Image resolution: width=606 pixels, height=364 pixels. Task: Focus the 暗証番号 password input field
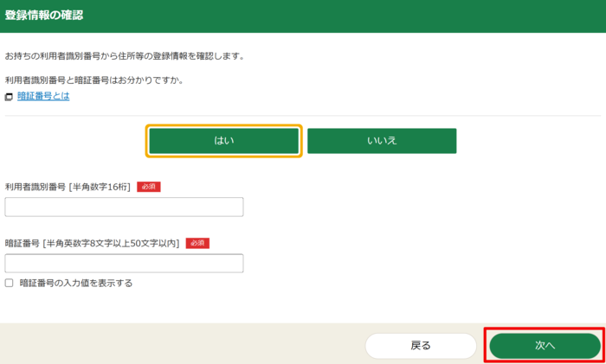(124, 263)
